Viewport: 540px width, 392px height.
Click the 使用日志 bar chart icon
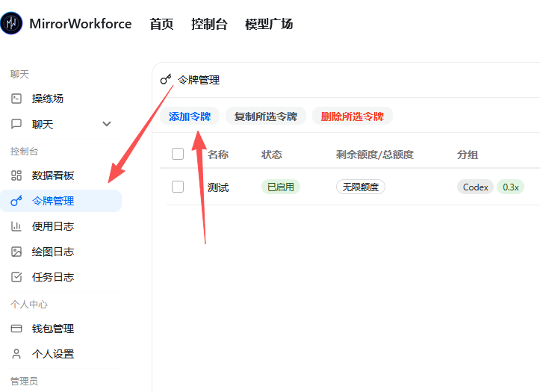[16, 226]
